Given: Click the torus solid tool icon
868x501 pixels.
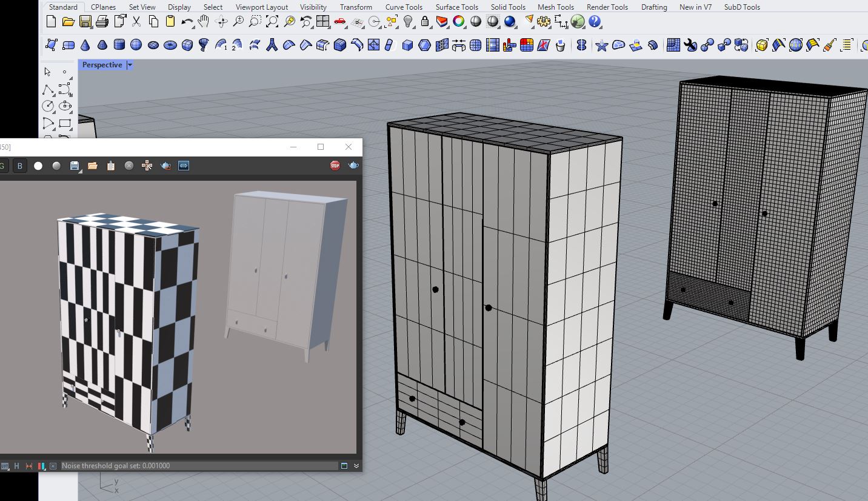Looking at the screenshot, I should click(170, 45).
